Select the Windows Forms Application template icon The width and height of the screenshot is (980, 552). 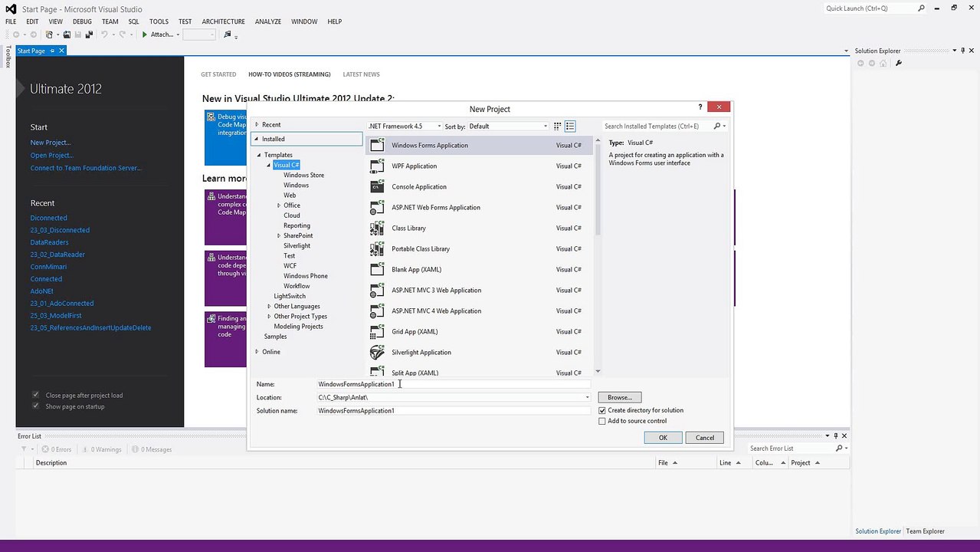click(376, 145)
